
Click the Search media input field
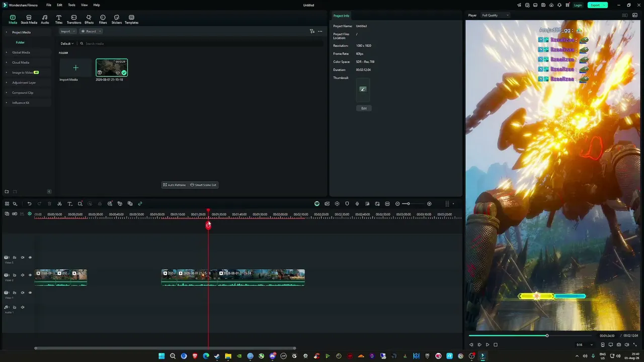pos(201,44)
